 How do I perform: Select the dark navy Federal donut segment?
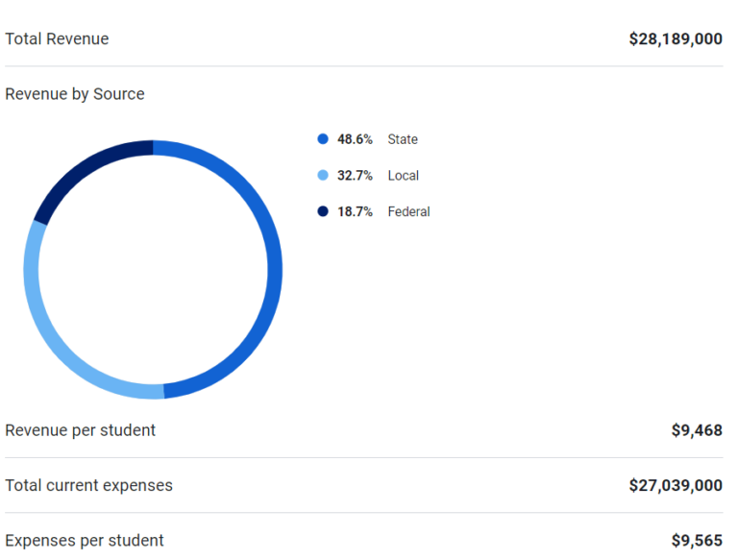point(85,169)
